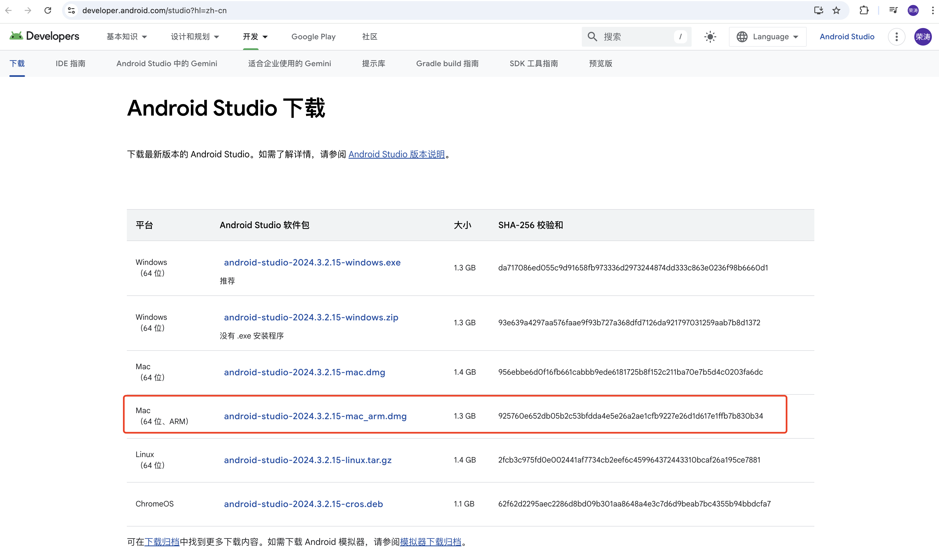This screenshot has height=560, width=939.
Task: Click the install app icon in address bar
Action: 818,10
